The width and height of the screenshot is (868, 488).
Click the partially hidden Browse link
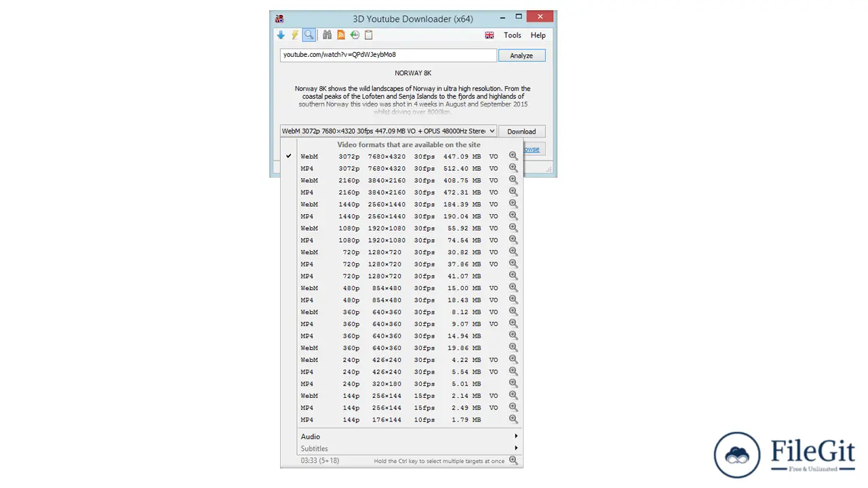(532, 149)
